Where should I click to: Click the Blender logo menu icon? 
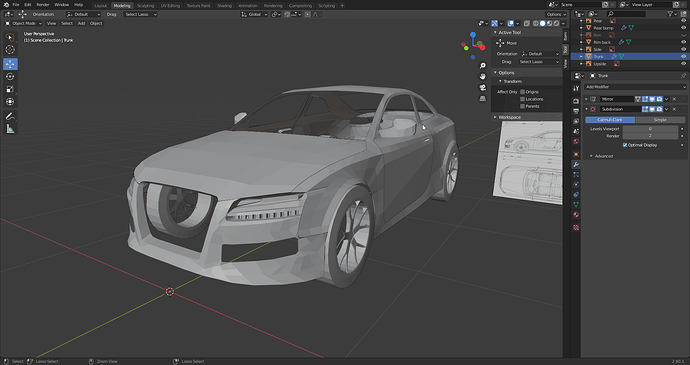5,4
